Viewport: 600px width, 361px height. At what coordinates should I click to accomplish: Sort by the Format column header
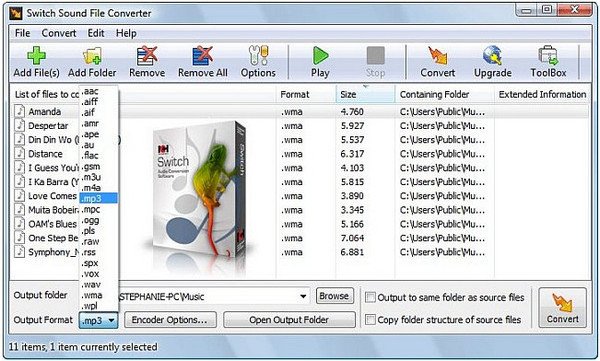(305, 94)
